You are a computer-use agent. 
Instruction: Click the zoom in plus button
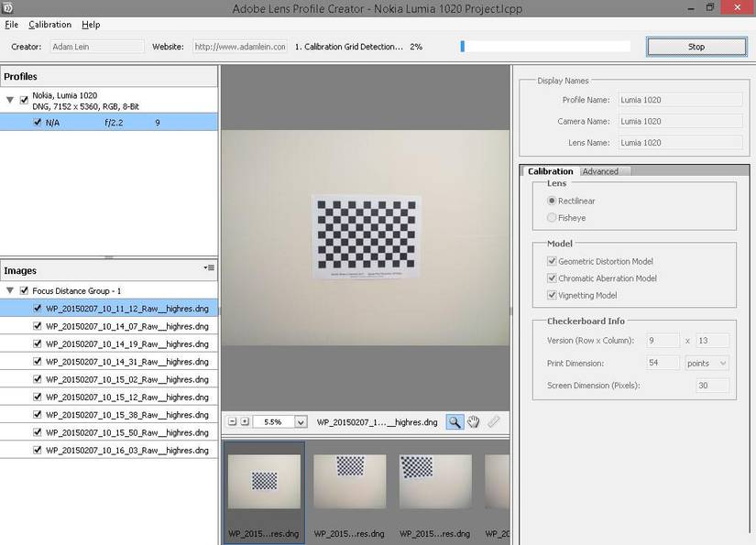[245, 421]
